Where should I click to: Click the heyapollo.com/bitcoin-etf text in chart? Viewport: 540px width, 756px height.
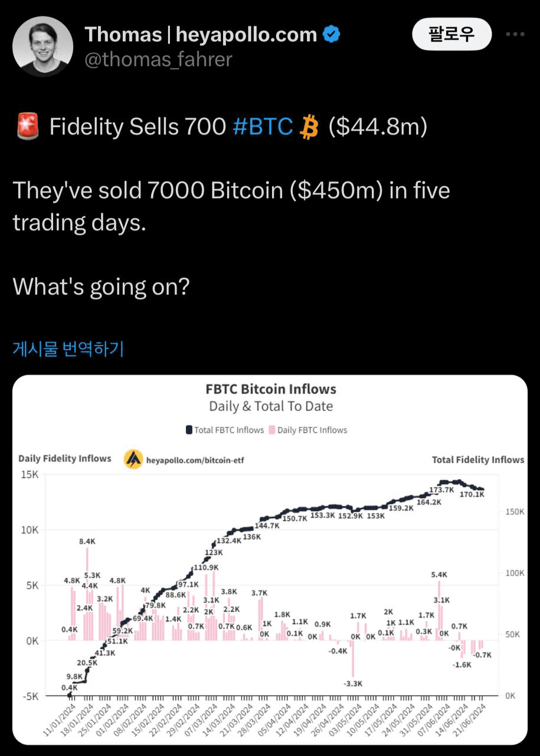(x=195, y=460)
